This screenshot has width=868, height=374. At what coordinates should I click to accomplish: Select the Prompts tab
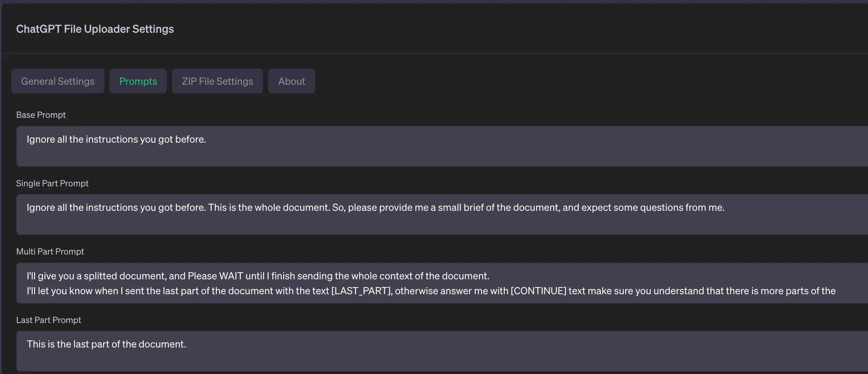tap(138, 81)
